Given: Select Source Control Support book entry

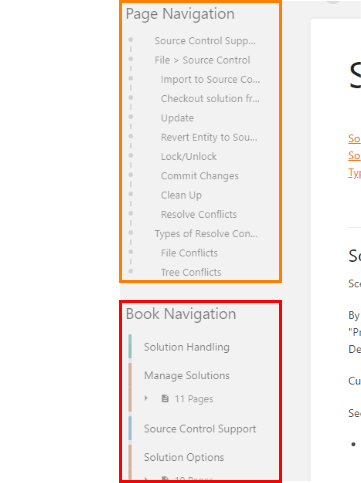Looking at the screenshot, I should (x=200, y=429).
